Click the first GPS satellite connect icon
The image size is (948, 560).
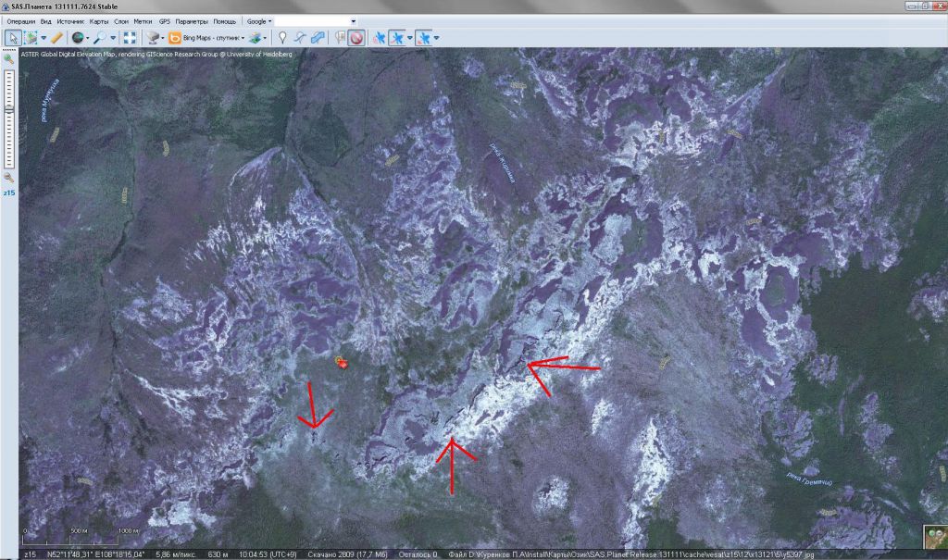click(x=378, y=38)
